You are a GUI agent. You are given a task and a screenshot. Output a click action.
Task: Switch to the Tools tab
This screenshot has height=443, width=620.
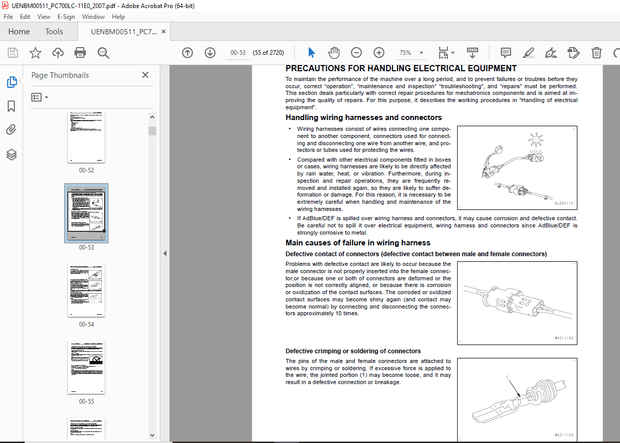(x=54, y=32)
